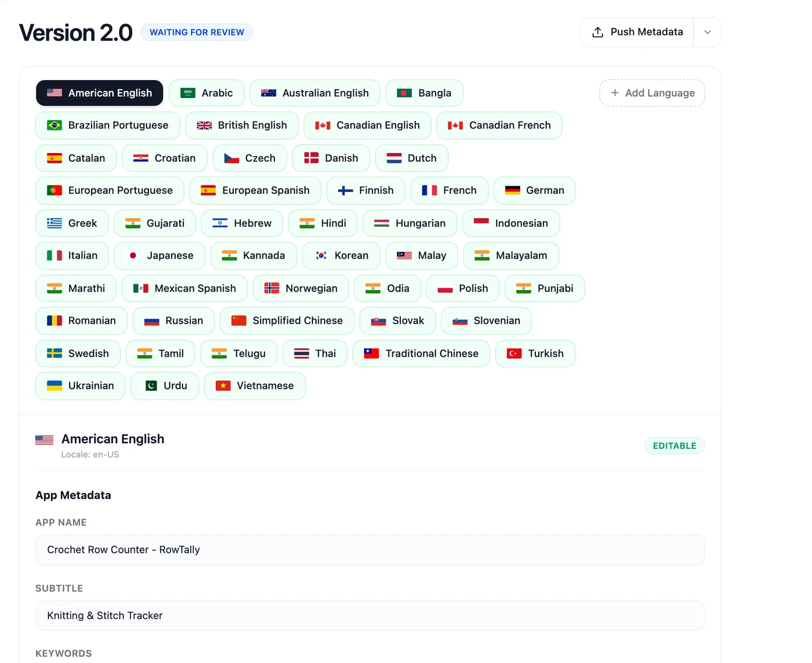812x663 pixels.
Task: Click the Version 2.0 heading
Action: click(76, 32)
